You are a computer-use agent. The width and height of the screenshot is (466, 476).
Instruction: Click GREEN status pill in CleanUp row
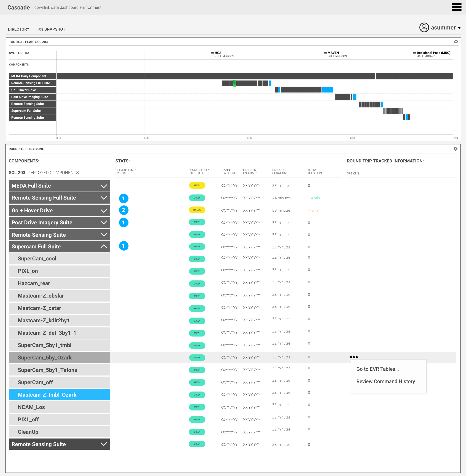pyautogui.click(x=197, y=432)
